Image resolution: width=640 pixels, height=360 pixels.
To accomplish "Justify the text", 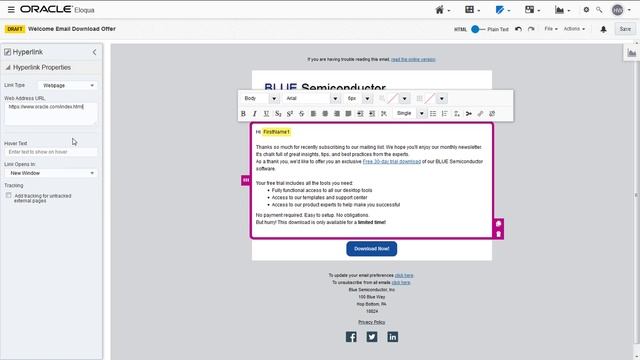I will click(x=348, y=113).
